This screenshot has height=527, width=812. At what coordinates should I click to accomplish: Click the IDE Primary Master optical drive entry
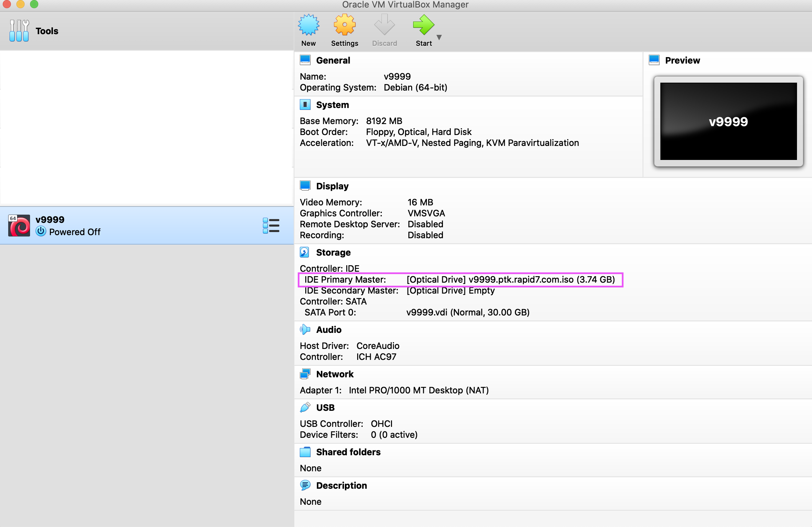pyautogui.click(x=510, y=280)
